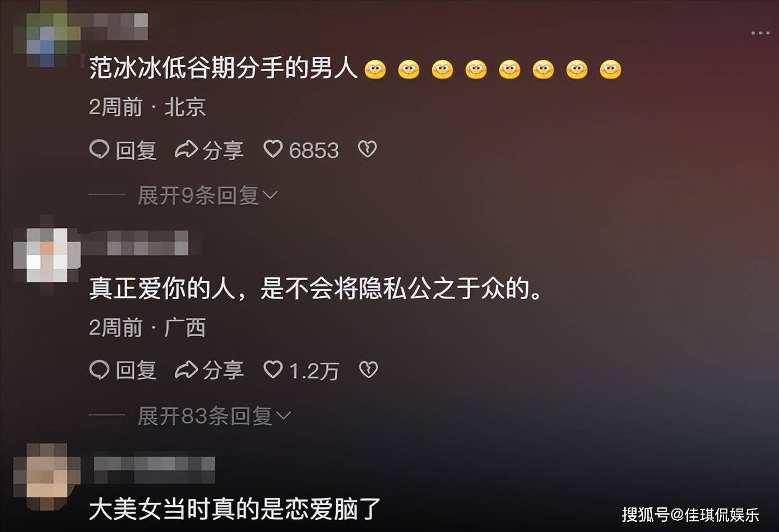This screenshot has height=532, width=779.
Task: Open share icon on Beijing comment
Action: point(186,150)
